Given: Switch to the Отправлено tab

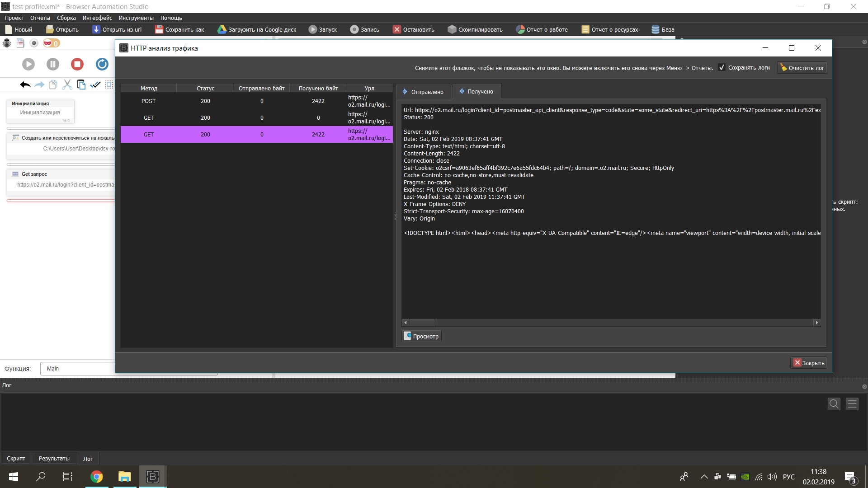Looking at the screenshot, I should [x=423, y=92].
